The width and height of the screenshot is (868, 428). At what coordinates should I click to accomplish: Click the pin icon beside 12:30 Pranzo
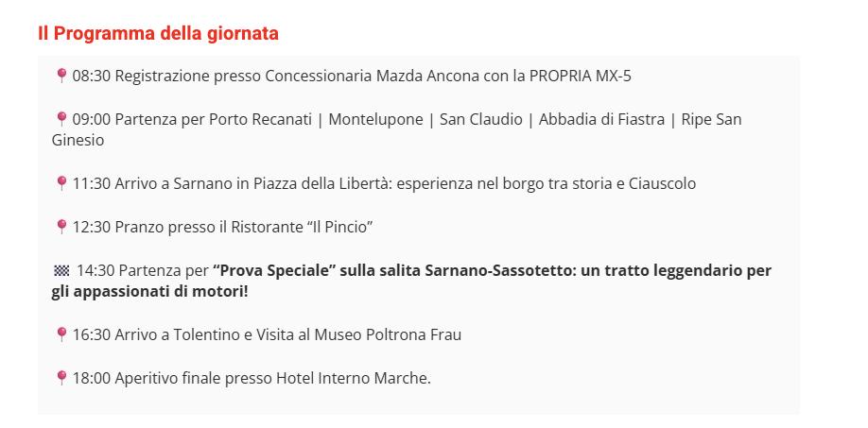(61, 227)
